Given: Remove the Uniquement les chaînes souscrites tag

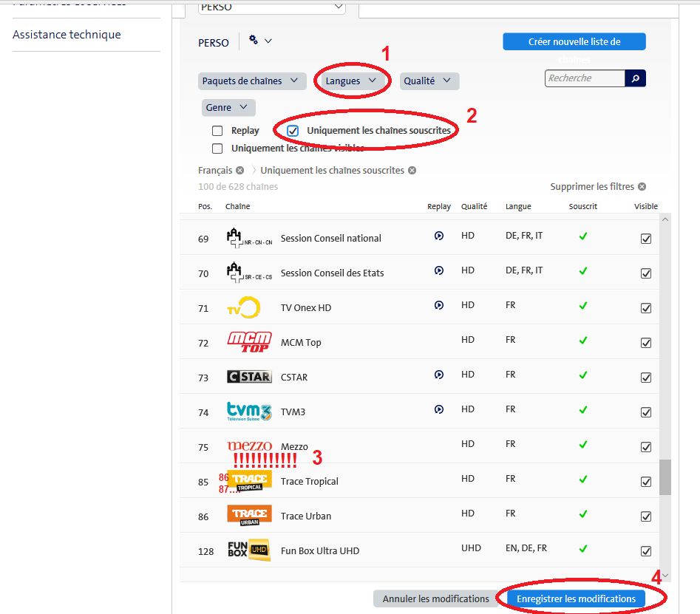Looking at the screenshot, I should tap(412, 171).
